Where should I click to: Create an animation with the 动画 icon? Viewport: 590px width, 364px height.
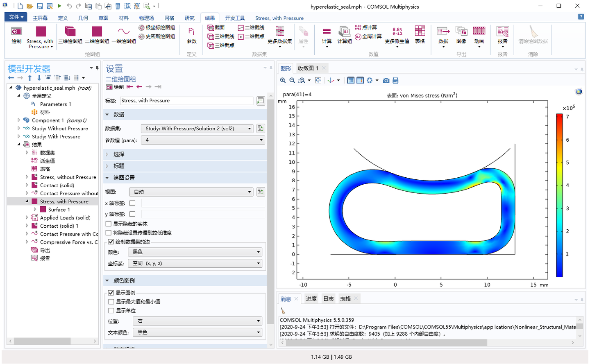click(x=479, y=36)
